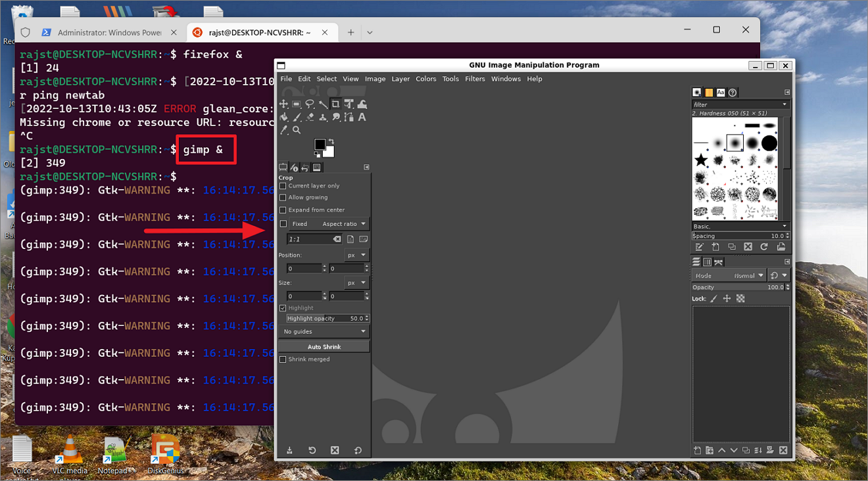
Task: Clear the 1:1 aspect ratio entry
Action: click(337, 239)
